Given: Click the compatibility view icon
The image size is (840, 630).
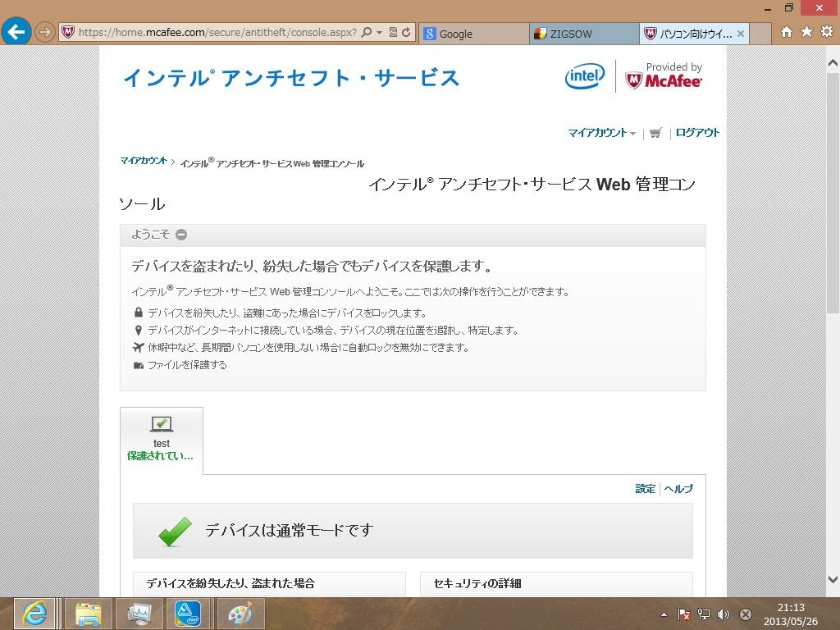Looking at the screenshot, I should (393, 32).
